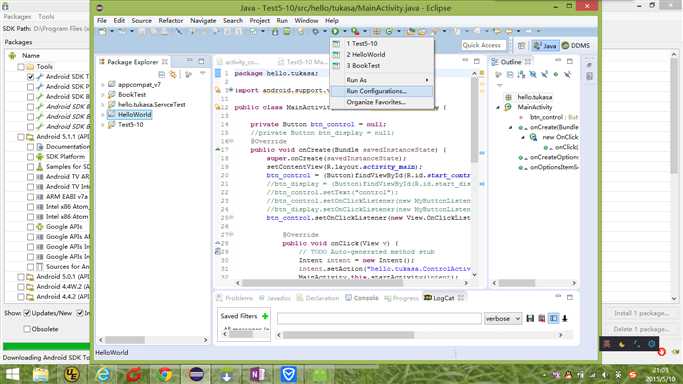The height and width of the screenshot is (384, 683).
Task: Open the Navigate menu
Action: click(203, 20)
